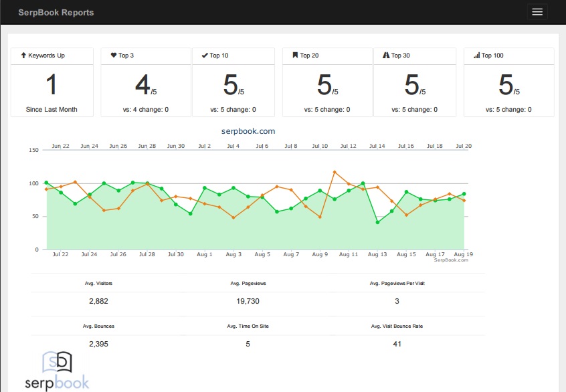Click the 'Since Last Month' caption
The image size is (566, 392).
52,109
